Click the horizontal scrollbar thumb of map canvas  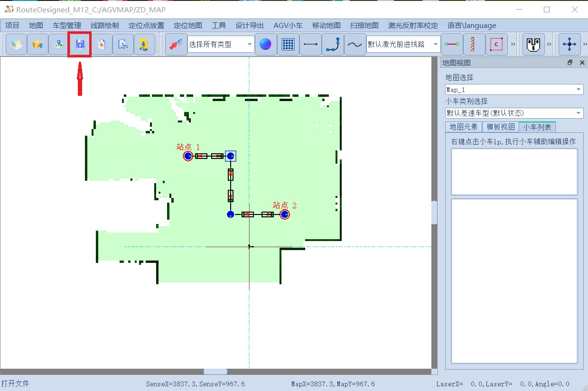tap(215, 372)
